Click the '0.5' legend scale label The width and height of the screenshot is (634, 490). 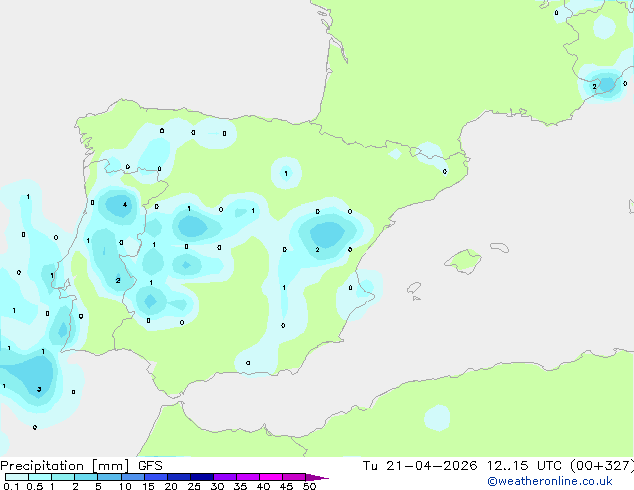[x=35, y=486]
